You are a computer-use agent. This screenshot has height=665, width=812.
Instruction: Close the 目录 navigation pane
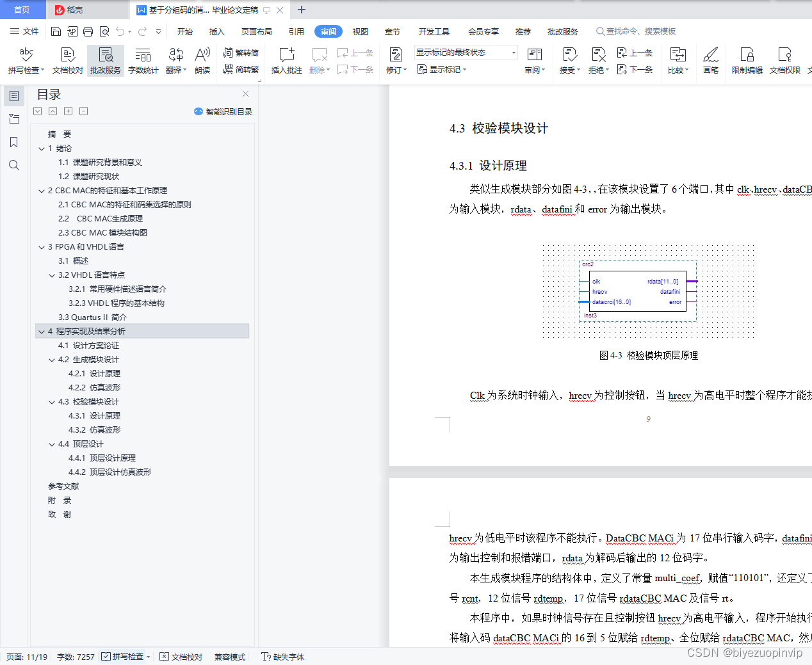click(245, 93)
